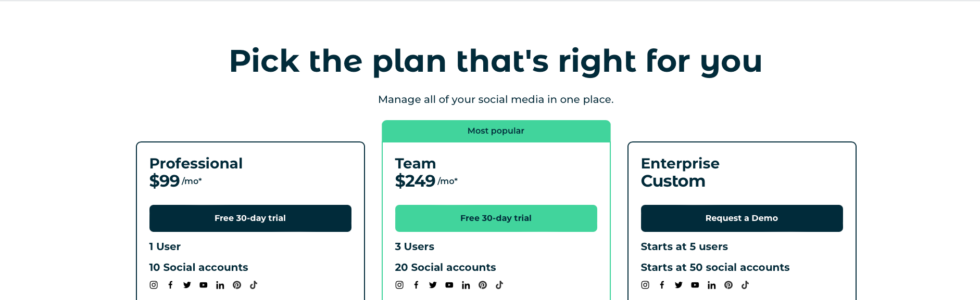Start Team plan Free 30-day trial

coord(496,218)
